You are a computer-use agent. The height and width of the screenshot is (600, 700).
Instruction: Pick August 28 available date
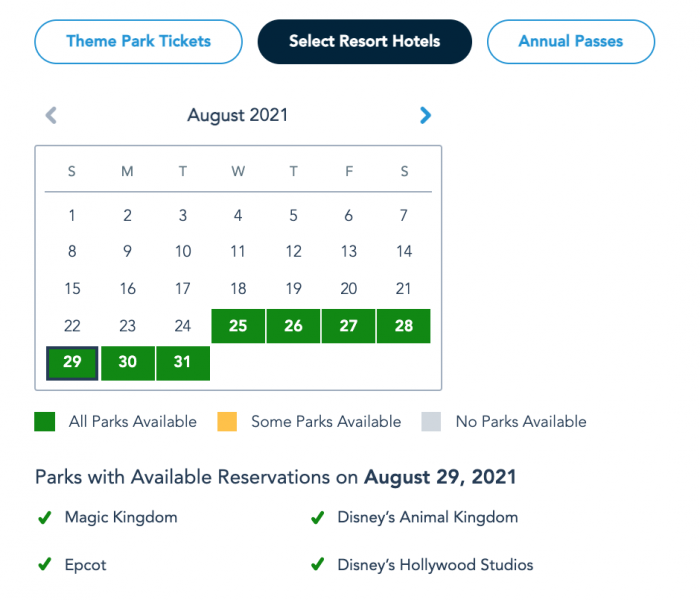coord(404,326)
